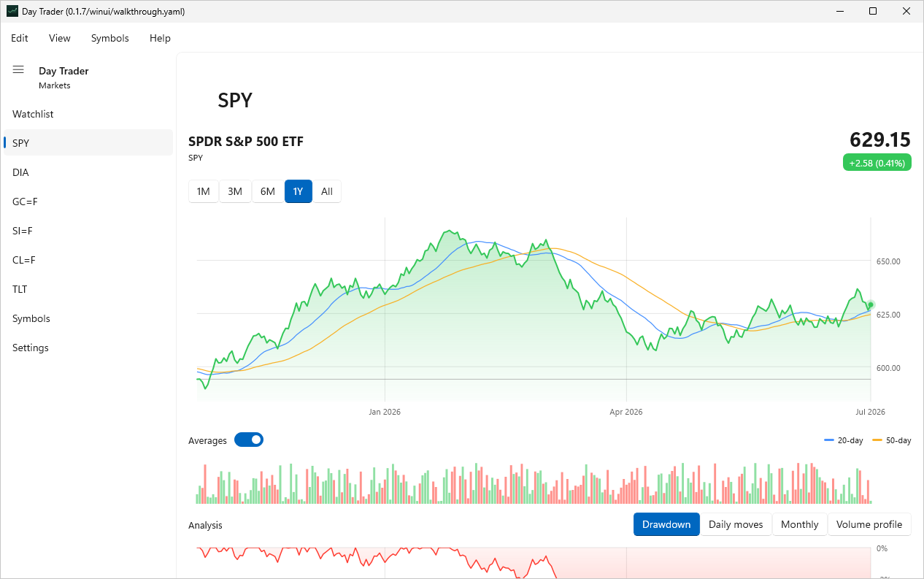Click the Apr 2026 axis label
Viewport: 924px width, 579px height.
[626, 412]
